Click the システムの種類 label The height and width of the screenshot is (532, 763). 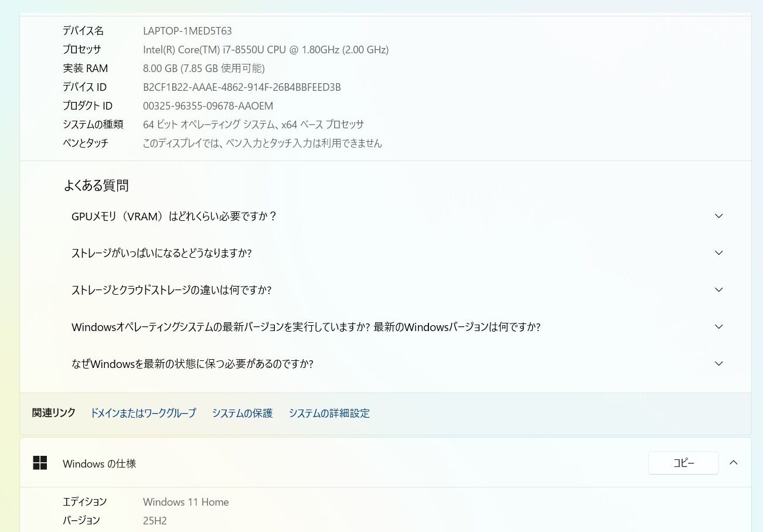[x=93, y=125]
